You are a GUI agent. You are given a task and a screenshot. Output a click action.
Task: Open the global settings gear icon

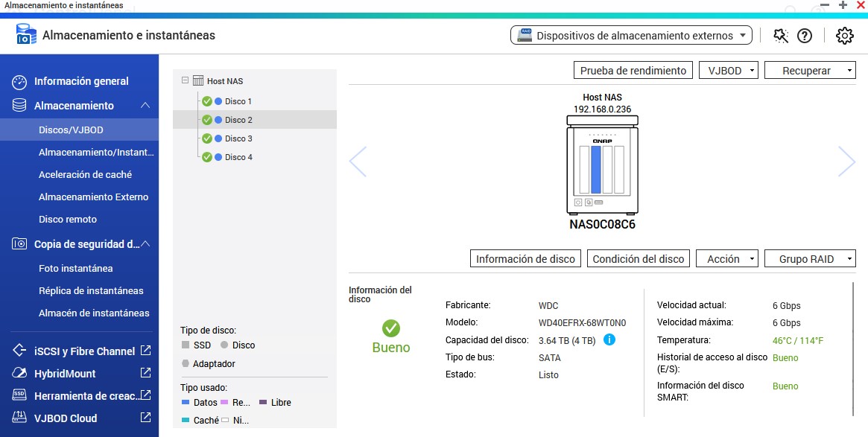click(x=844, y=36)
